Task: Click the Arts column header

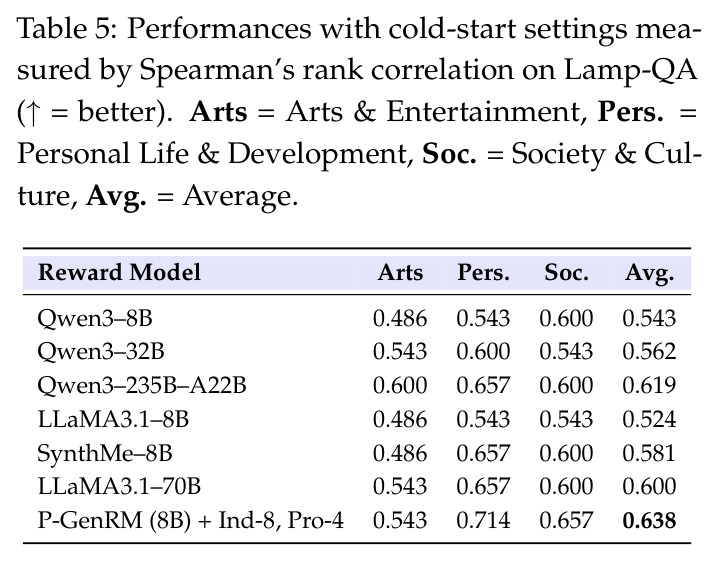Action: [400, 272]
